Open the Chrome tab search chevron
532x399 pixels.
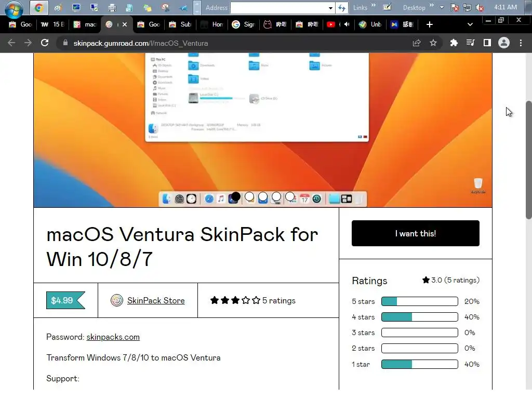(470, 24)
